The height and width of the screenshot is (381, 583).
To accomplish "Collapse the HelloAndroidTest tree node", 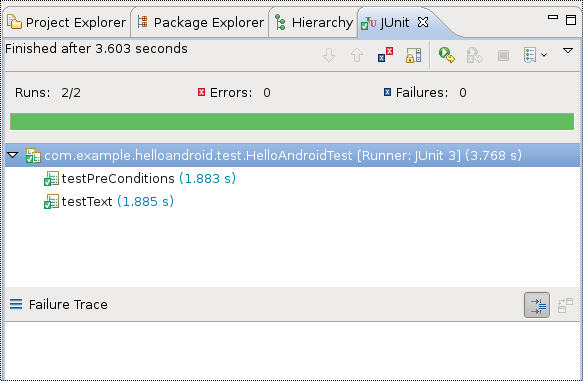I will [13, 155].
